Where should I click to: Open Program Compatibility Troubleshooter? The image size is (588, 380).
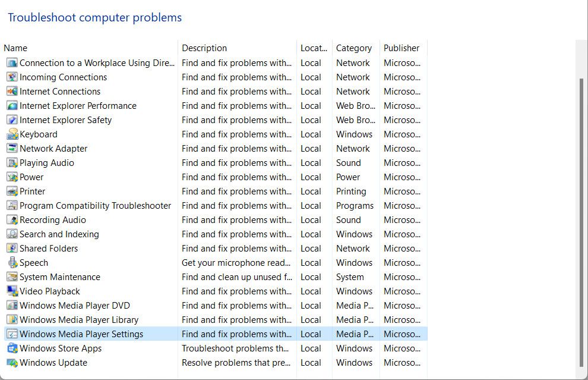click(95, 206)
